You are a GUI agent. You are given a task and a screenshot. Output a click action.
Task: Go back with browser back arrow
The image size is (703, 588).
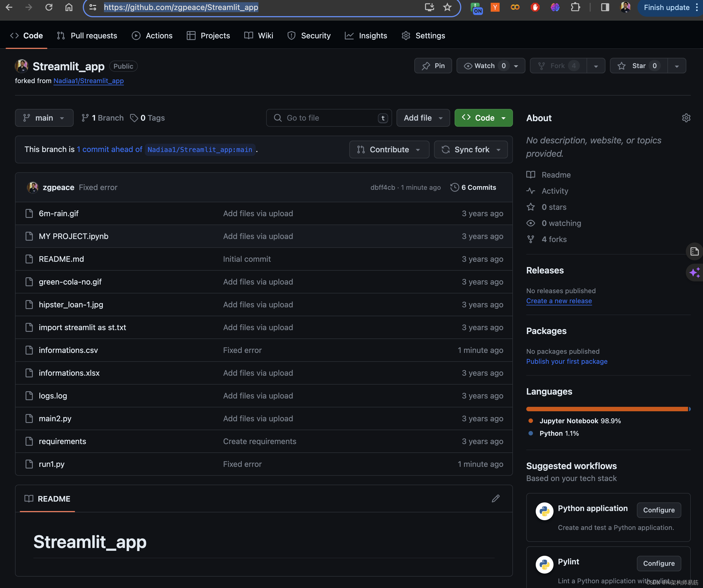click(9, 7)
